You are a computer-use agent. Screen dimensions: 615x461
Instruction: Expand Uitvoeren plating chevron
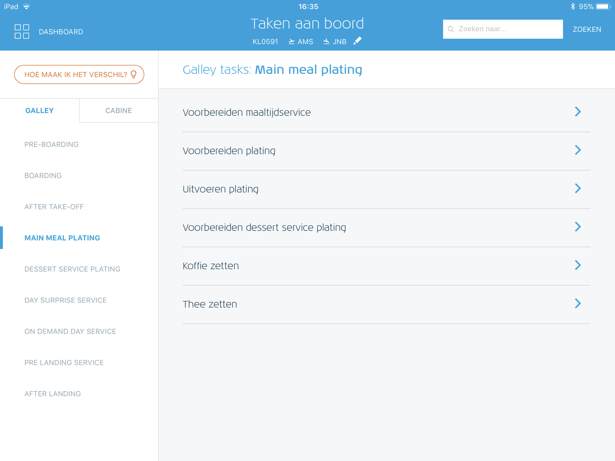click(x=578, y=189)
